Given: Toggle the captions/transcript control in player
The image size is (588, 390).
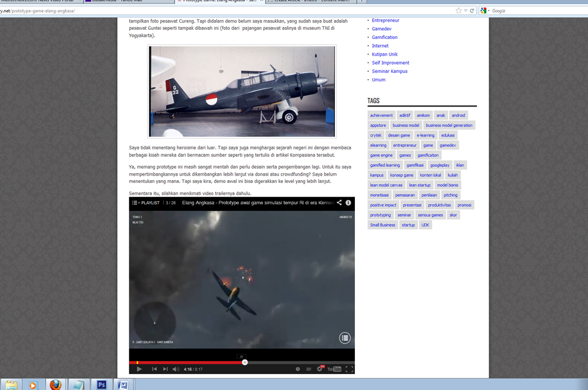Looking at the screenshot, I should click(x=308, y=369).
